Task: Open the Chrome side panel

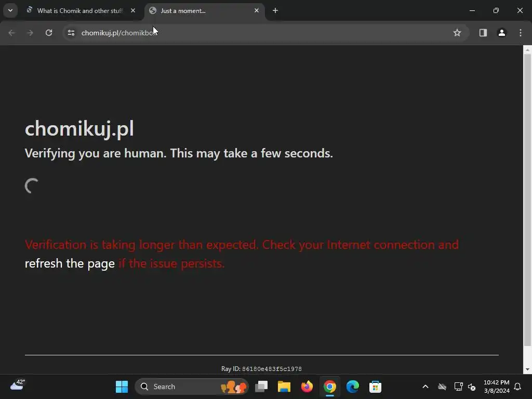Action: pyautogui.click(x=483, y=33)
